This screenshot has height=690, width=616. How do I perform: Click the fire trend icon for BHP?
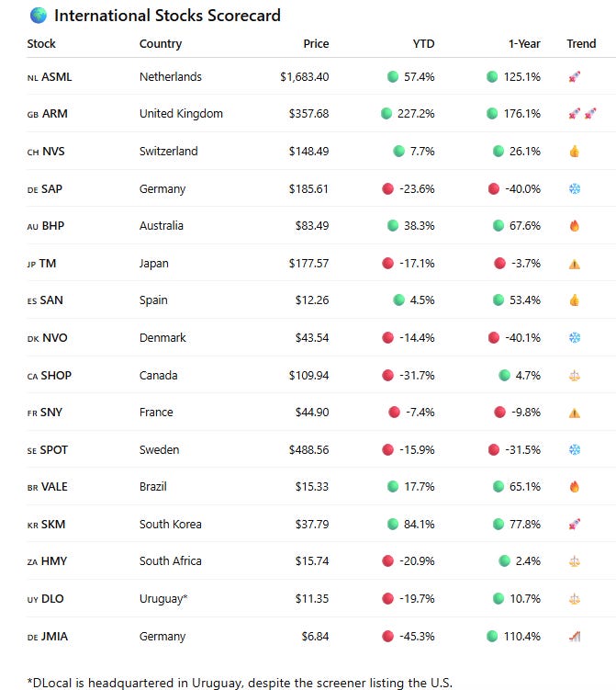click(575, 226)
